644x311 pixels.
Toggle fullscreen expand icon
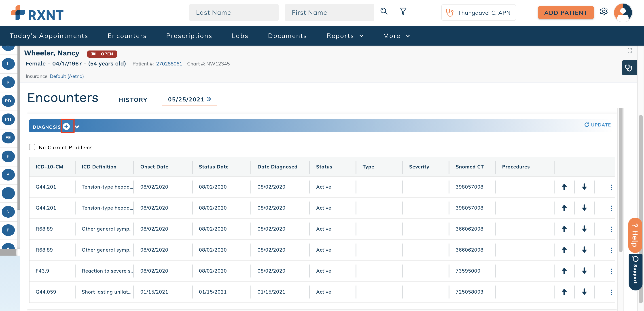tap(630, 50)
